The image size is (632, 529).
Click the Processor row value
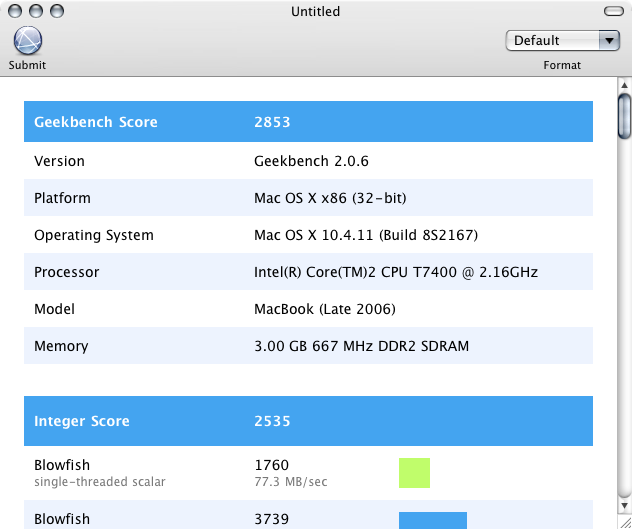(x=385, y=272)
